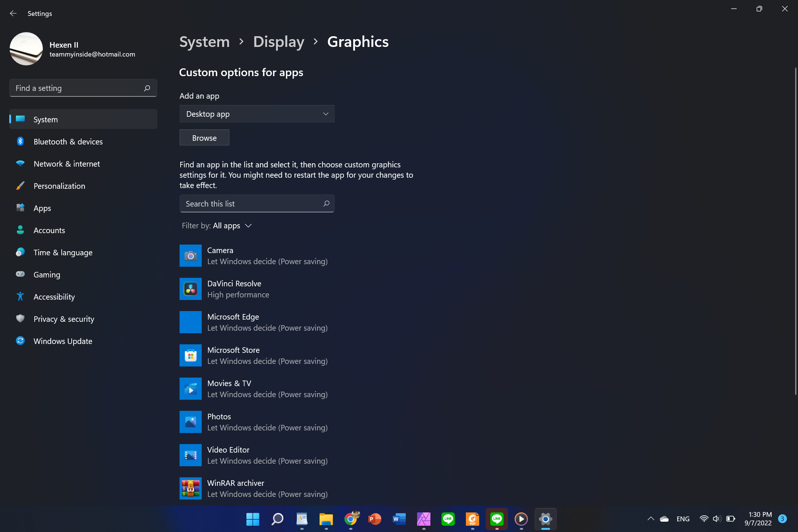
Task: Open the clock showing 1:30 PM
Action: tap(758, 519)
